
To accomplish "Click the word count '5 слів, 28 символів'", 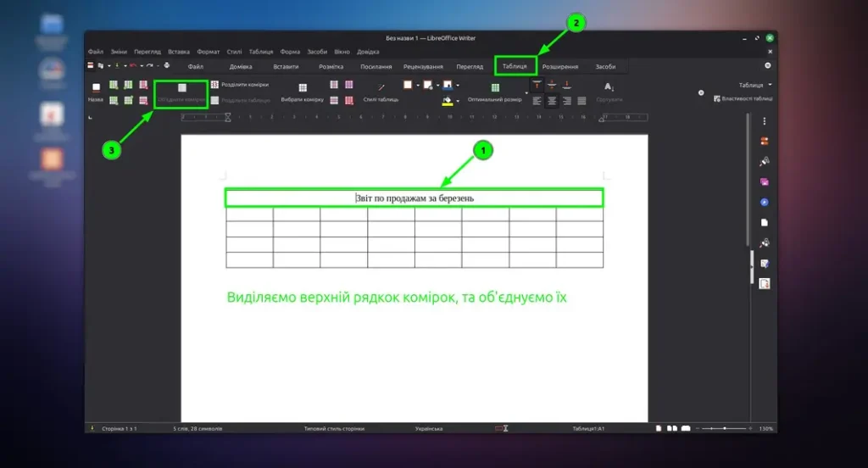I will point(198,429).
